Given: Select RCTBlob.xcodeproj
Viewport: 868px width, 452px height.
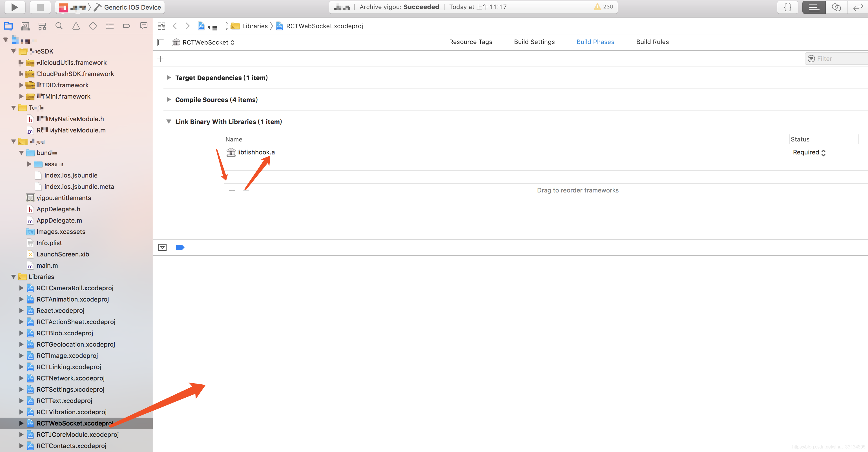Looking at the screenshot, I should 65,333.
